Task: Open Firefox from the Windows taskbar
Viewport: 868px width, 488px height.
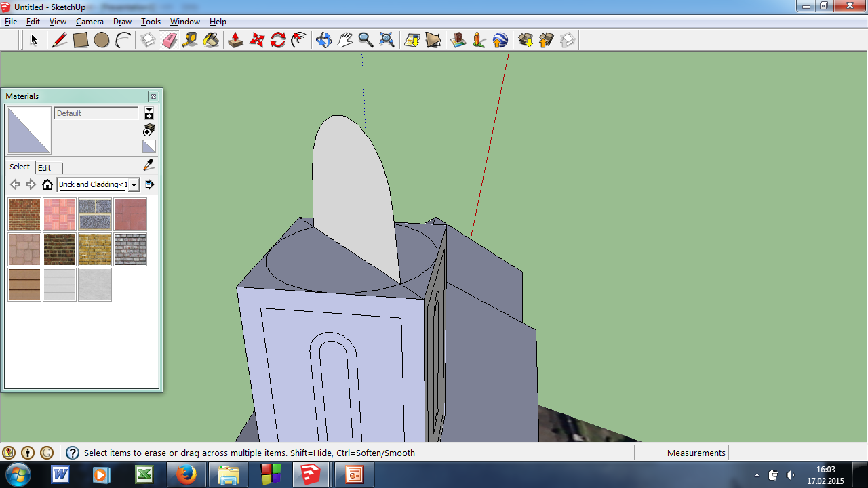Action: 185,474
